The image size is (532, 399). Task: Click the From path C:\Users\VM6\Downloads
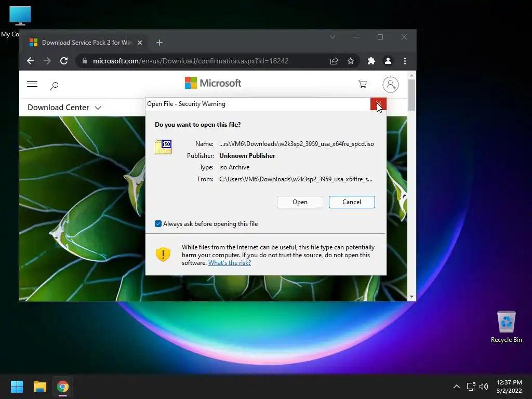pos(296,179)
